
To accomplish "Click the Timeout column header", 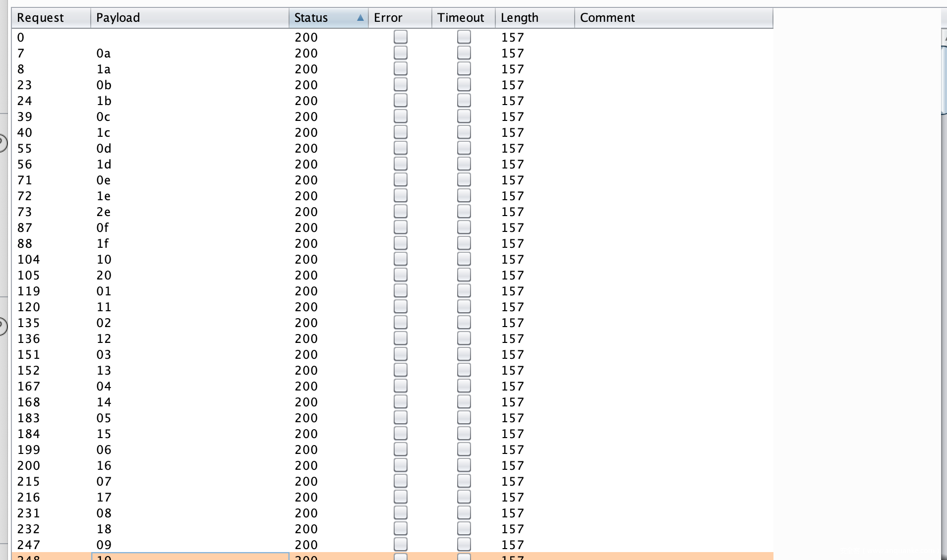I will click(463, 18).
